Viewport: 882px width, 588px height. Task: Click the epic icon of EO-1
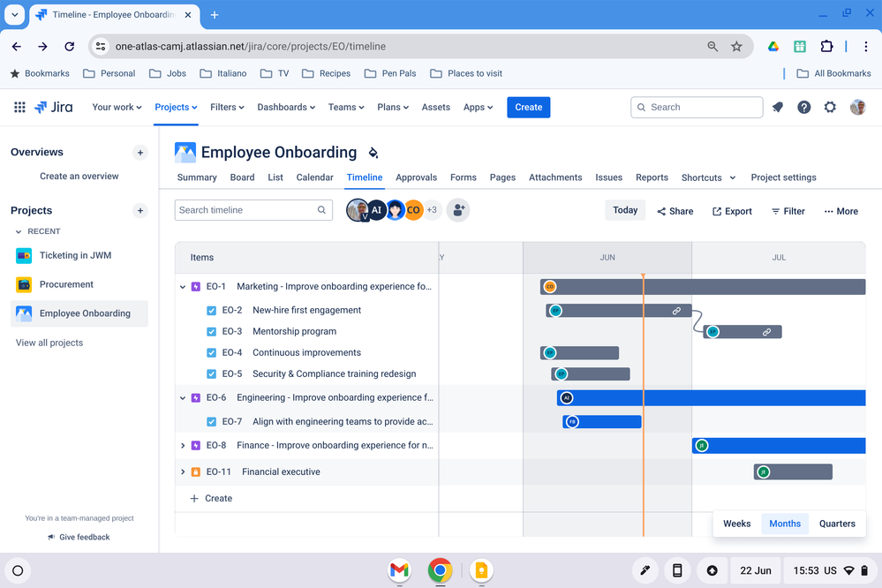[x=196, y=286]
